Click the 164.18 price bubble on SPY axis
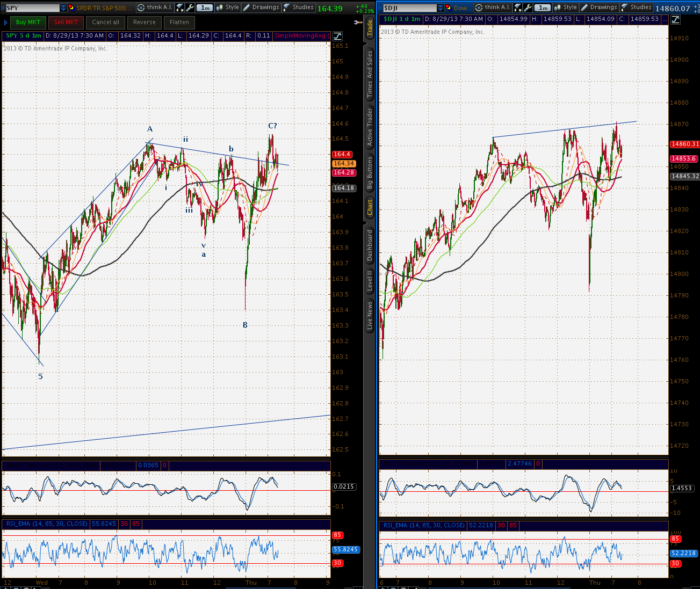 pos(343,188)
